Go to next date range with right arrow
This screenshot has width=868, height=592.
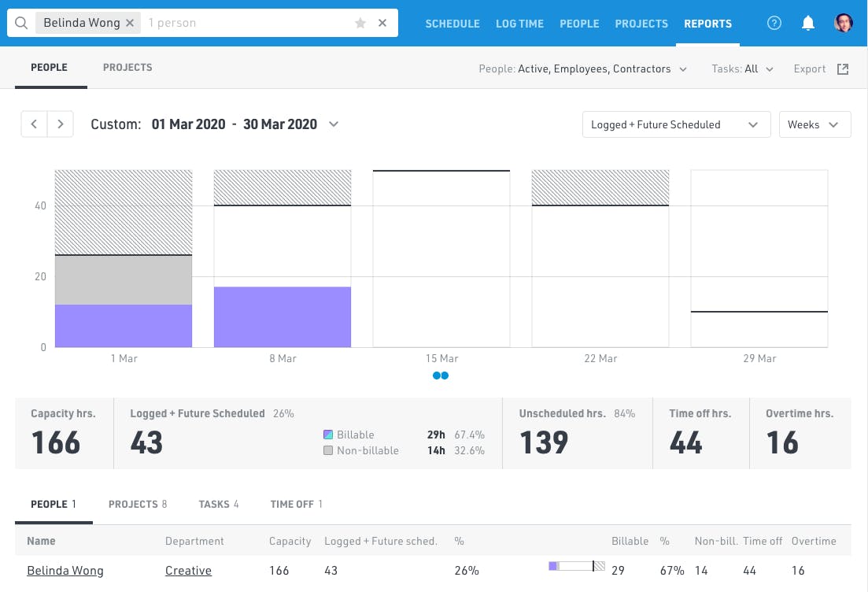click(x=61, y=124)
